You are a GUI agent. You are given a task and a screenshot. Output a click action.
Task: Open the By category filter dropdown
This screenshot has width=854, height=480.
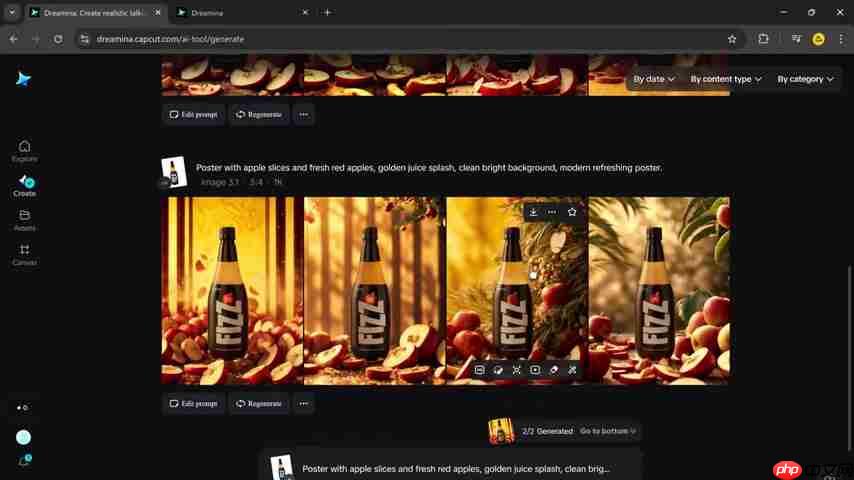805,79
